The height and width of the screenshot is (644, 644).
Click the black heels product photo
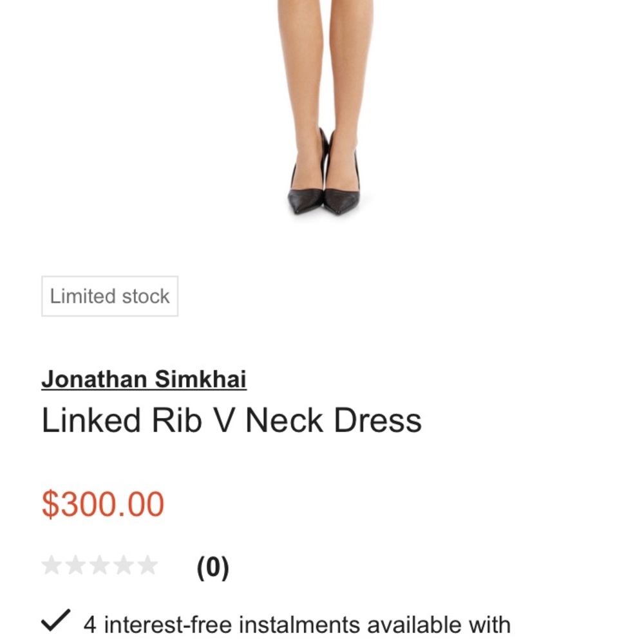tap(324, 174)
